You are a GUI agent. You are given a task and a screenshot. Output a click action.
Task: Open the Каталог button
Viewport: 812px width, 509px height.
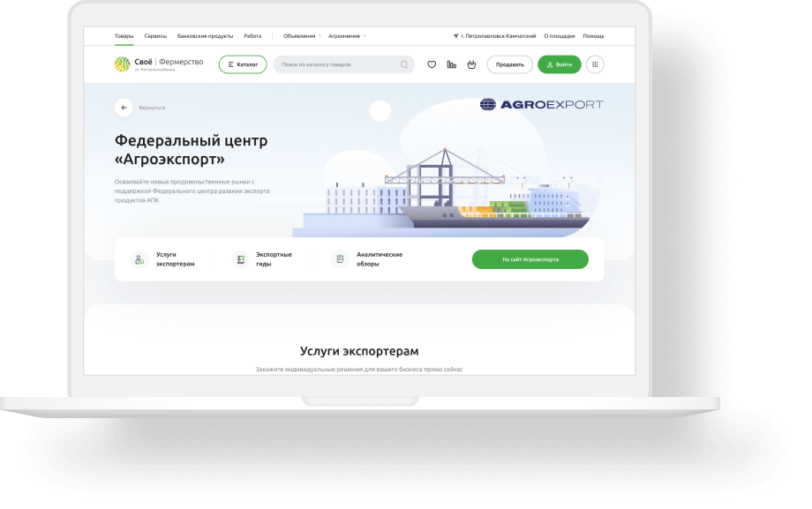pyautogui.click(x=243, y=64)
